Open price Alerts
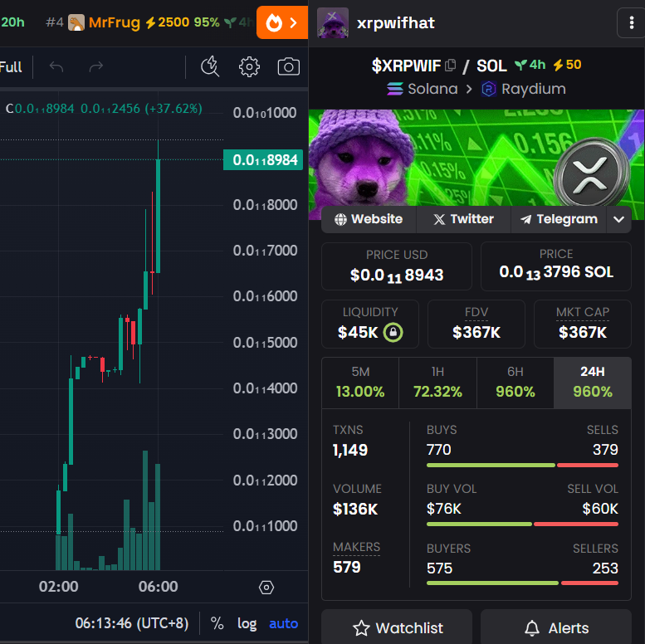The image size is (645, 644). pos(556,627)
